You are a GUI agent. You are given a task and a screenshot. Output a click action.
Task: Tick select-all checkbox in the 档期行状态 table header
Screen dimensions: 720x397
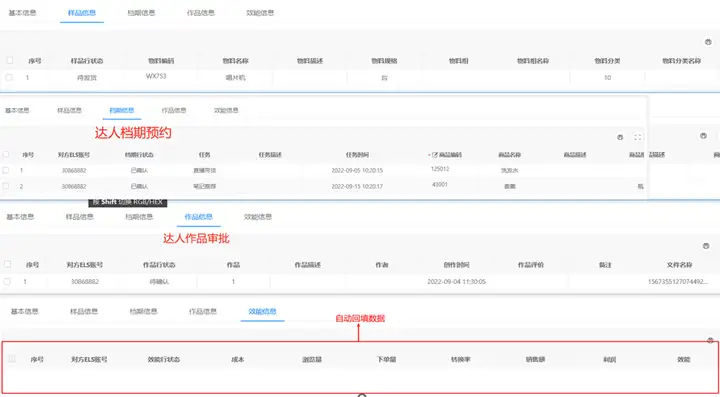(6, 154)
